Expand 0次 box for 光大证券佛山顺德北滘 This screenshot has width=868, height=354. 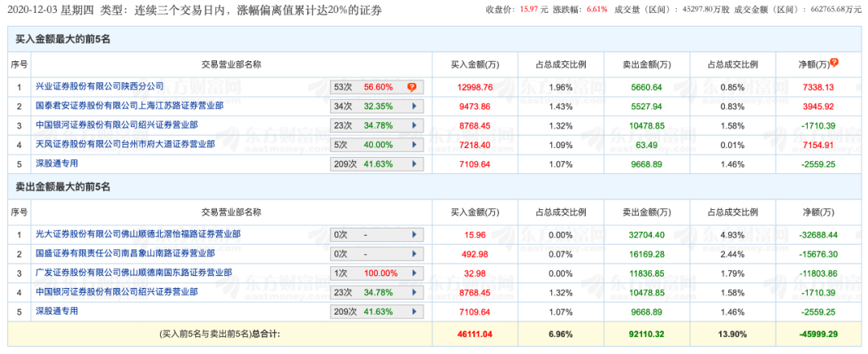pos(377,235)
